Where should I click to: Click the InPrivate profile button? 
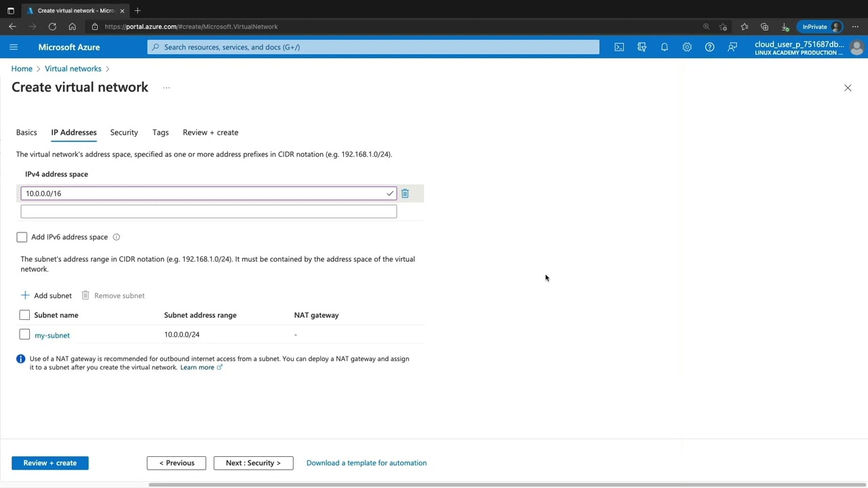(x=820, y=26)
